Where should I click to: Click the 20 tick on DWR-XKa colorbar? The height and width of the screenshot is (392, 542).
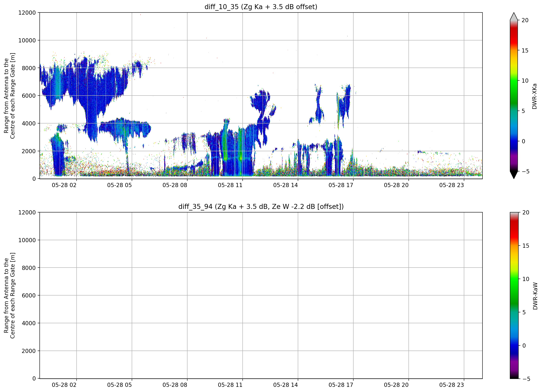coord(525,20)
